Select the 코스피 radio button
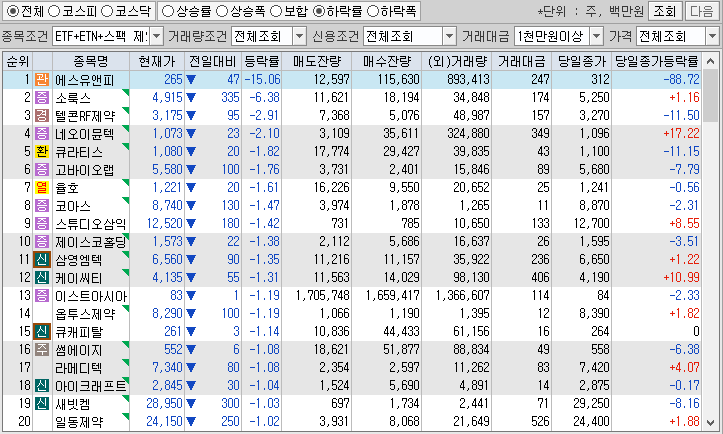The width and height of the screenshot is (723, 434). pos(54,11)
